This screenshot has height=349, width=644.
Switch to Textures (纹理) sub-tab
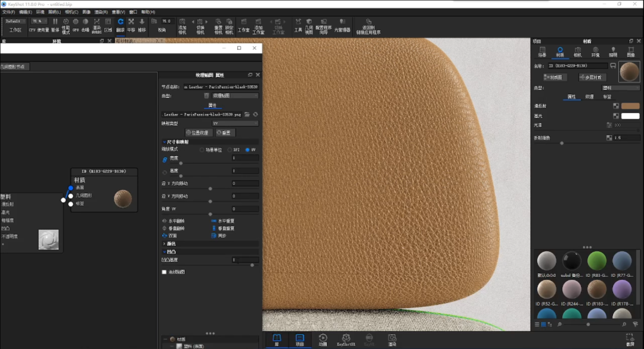click(589, 97)
